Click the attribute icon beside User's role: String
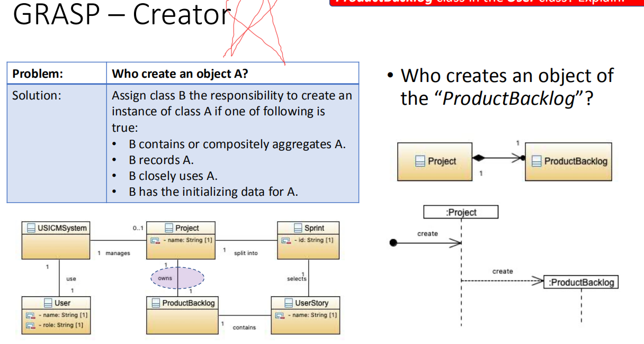This screenshot has width=644, height=344. [31, 325]
